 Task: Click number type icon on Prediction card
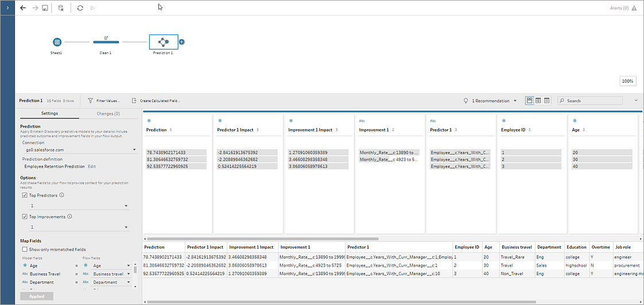(149, 121)
